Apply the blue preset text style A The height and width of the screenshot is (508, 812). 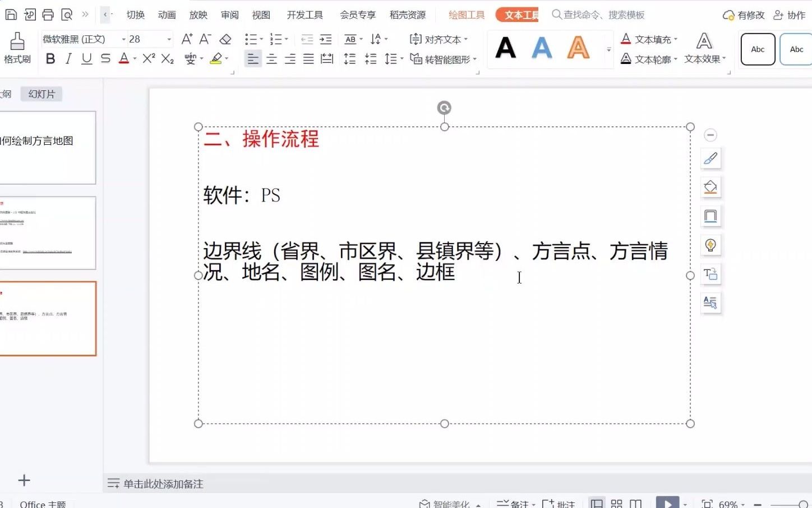(542, 48)
